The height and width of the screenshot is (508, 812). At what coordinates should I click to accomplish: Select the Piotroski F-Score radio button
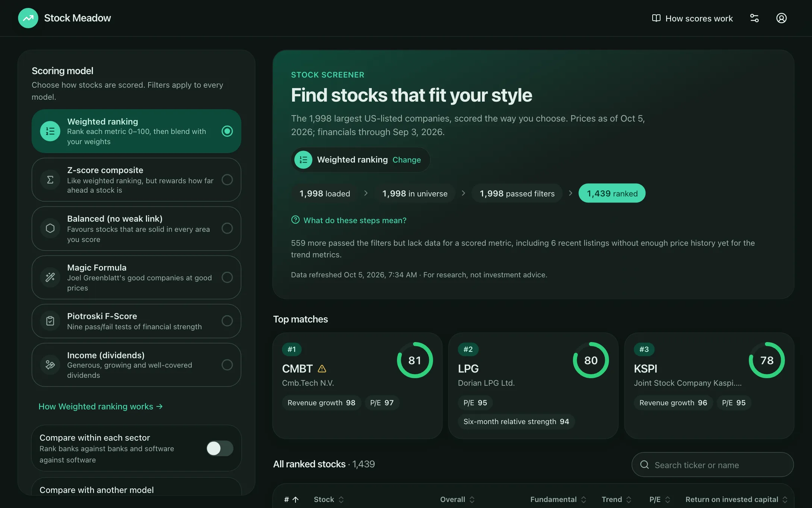(227, 321)
